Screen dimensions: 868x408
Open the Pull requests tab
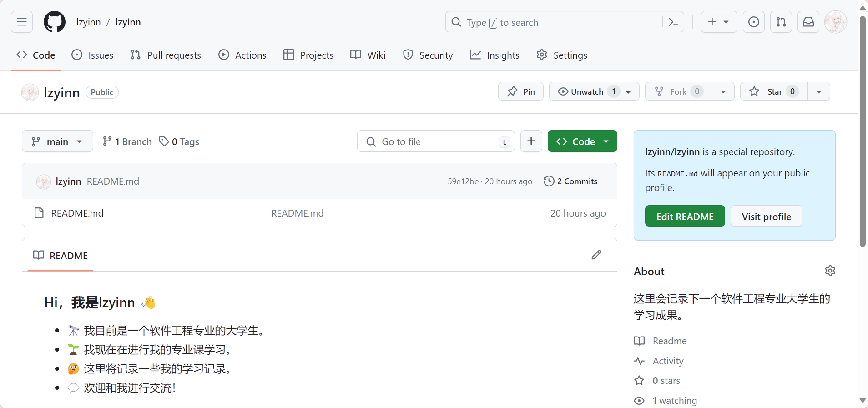166,55
